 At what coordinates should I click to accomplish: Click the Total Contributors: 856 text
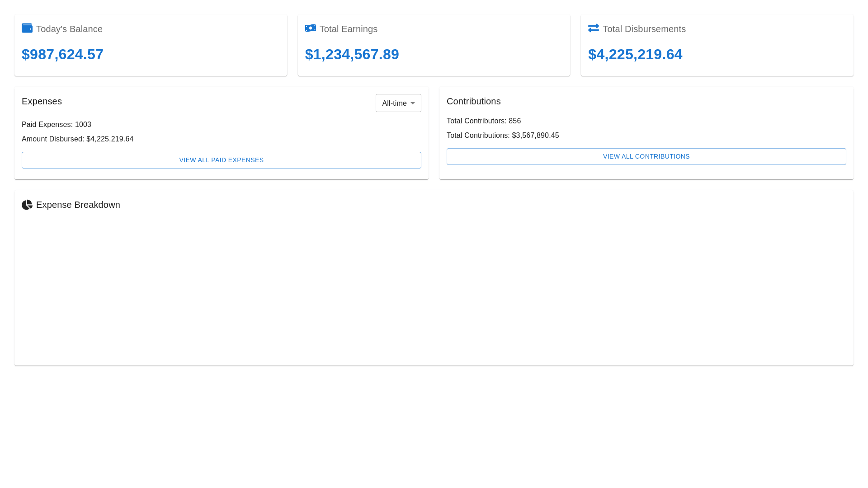tap(483, 121)
